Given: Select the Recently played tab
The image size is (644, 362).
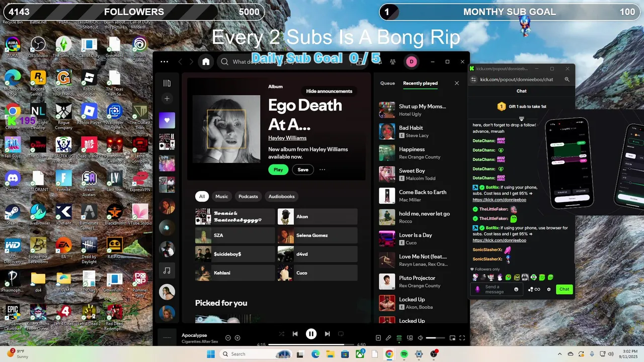Looking at the screenshot, I should pyautogui.click(x=420, y=83).
